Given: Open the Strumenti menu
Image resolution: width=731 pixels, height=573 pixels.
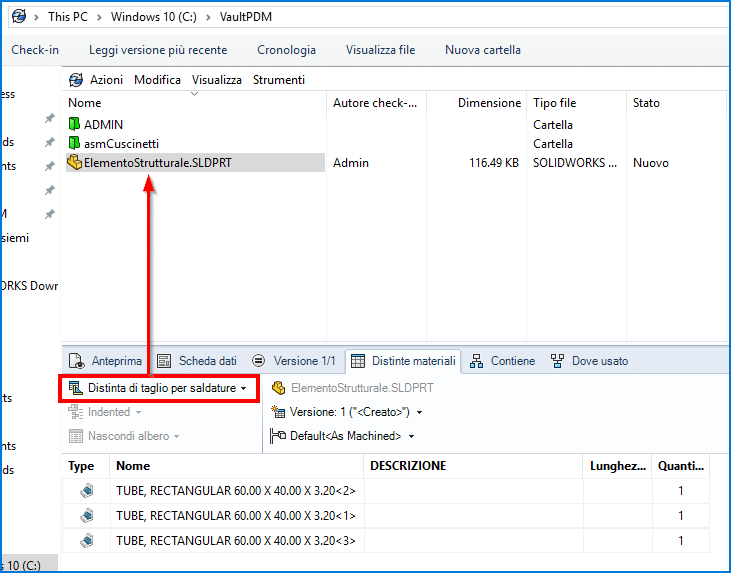Looking at the screenshot, I should click(x=279, y=80).
